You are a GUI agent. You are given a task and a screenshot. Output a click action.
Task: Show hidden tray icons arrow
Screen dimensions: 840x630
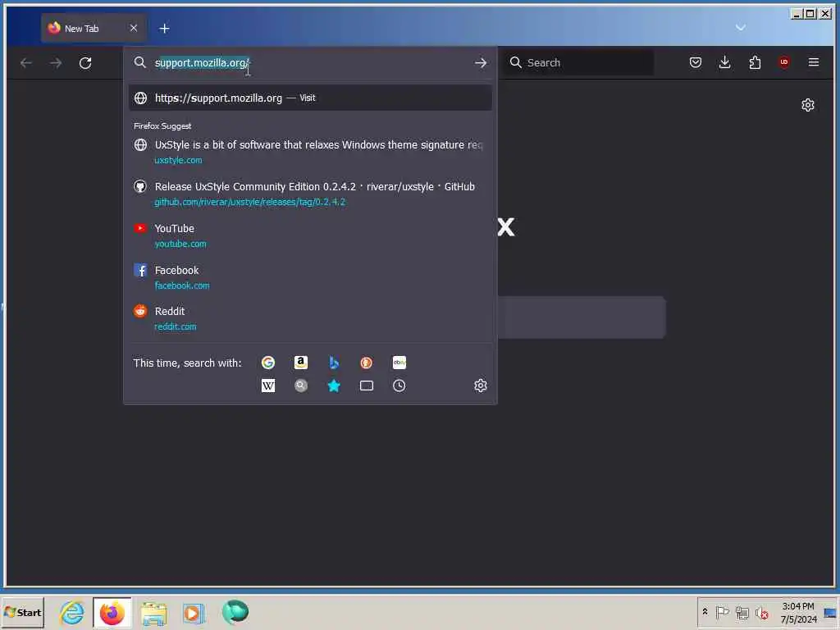[x=705, y=612]
